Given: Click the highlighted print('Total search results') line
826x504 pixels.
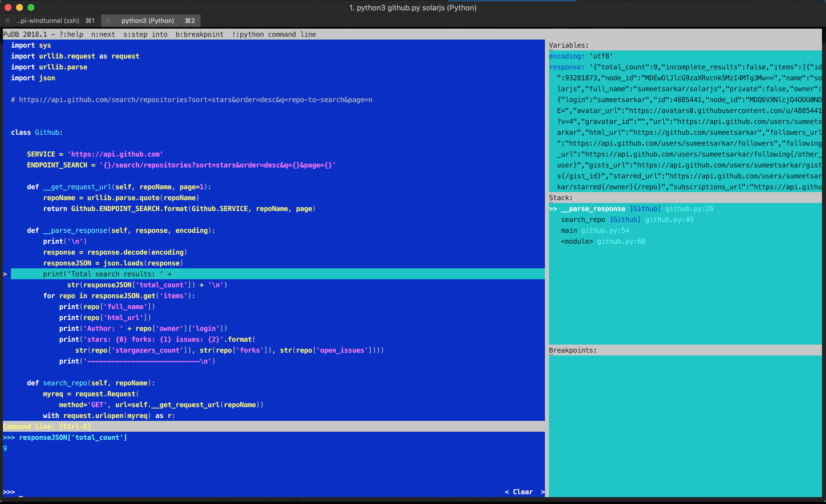Looking at the screenshot, I should point(107,274).
